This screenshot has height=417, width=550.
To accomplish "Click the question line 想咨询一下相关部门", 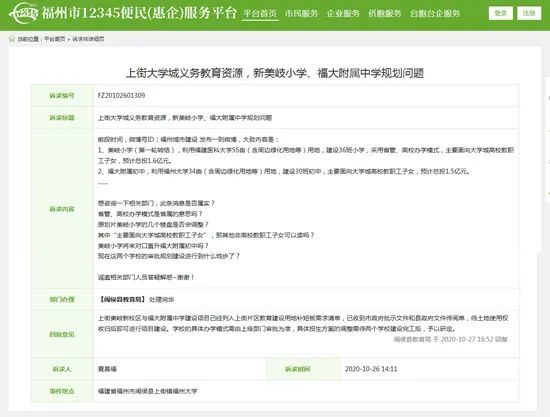I will pos(156,203).
